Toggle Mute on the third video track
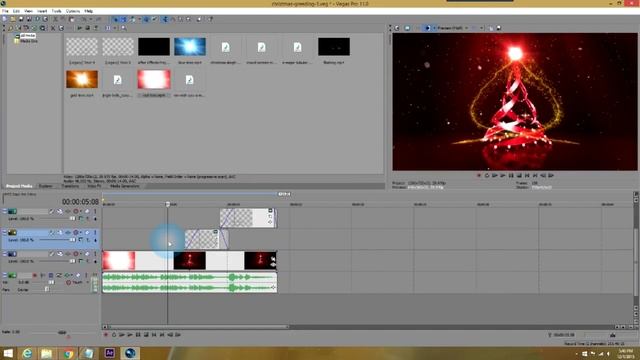Viewport: 640px width, 360px height. click(87, 254)
